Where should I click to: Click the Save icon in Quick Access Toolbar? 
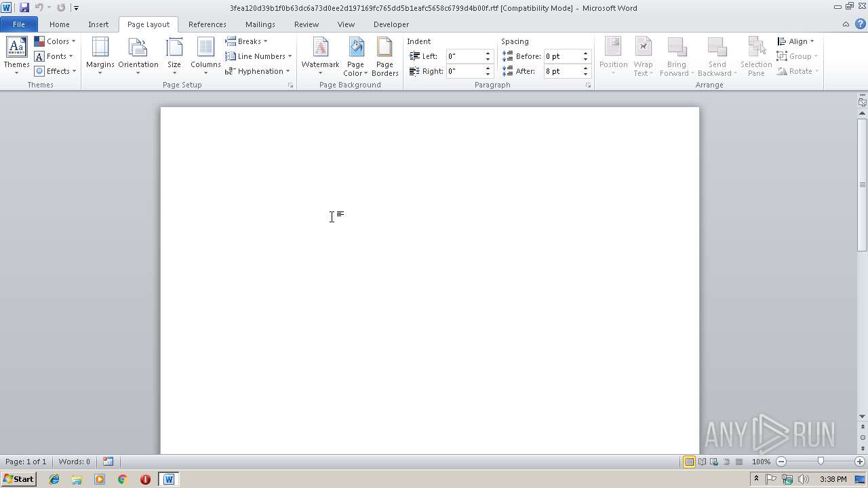click(x=24, y=8)
